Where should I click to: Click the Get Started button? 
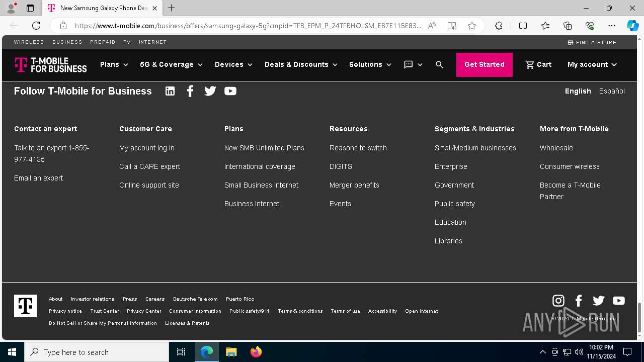pyautogui.click(x=485, y=64)
